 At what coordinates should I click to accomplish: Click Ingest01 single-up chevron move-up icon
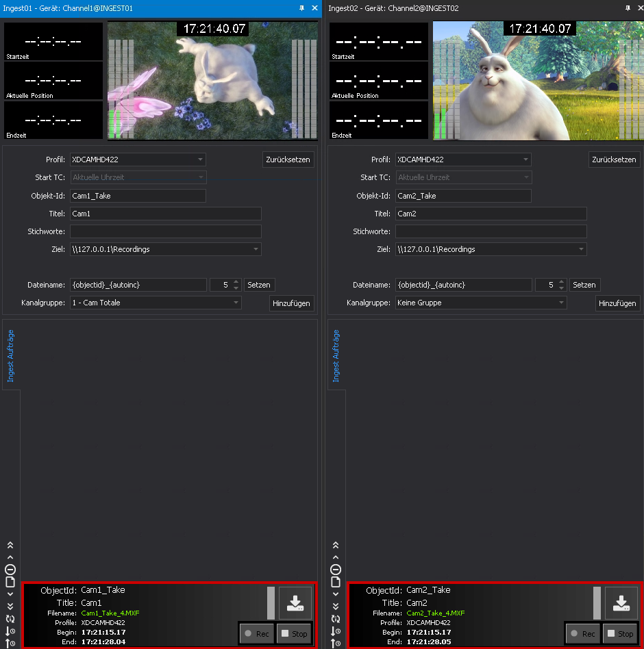(x=10, y=557)
